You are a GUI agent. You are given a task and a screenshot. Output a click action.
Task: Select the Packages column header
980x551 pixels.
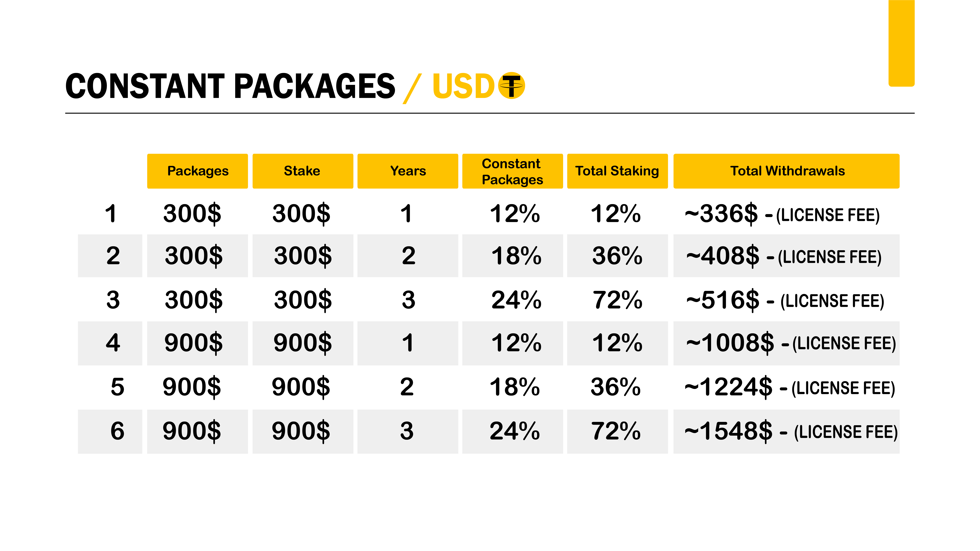pos(197,171)
